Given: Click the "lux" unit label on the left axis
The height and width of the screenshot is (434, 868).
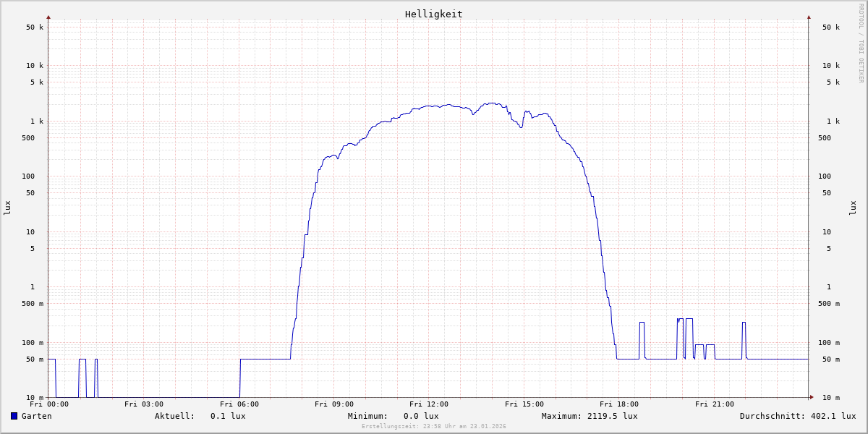Looking at the screenshot, I should [7, 208].
